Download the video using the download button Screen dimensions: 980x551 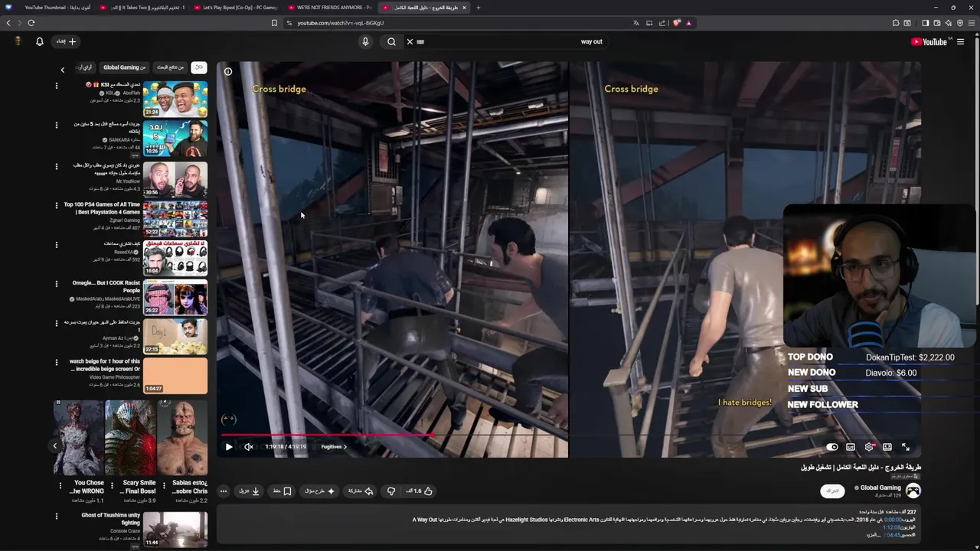[250, 491]
